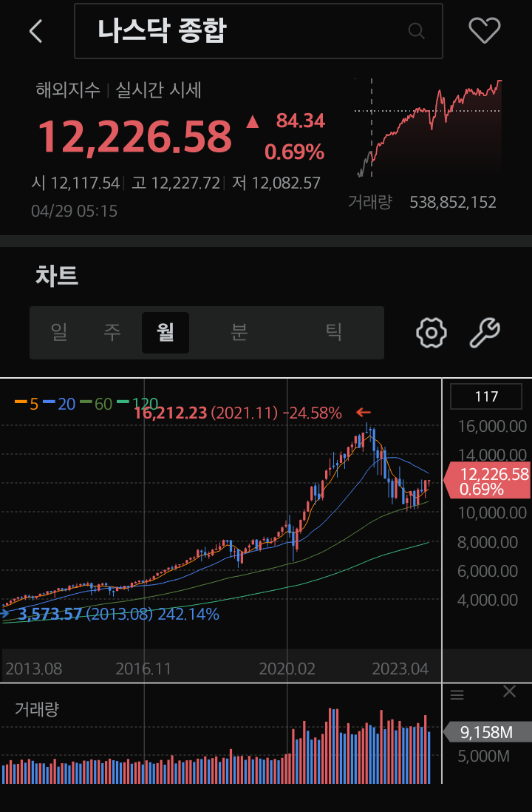Image resolution: width=532 pixels, height=812 pixels.
Task: Edit the 117 candle count box
Action: click(486, 396)
